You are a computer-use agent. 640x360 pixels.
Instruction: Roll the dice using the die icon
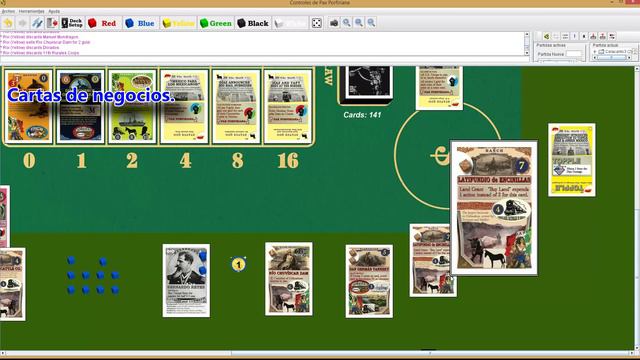(317, 23)
